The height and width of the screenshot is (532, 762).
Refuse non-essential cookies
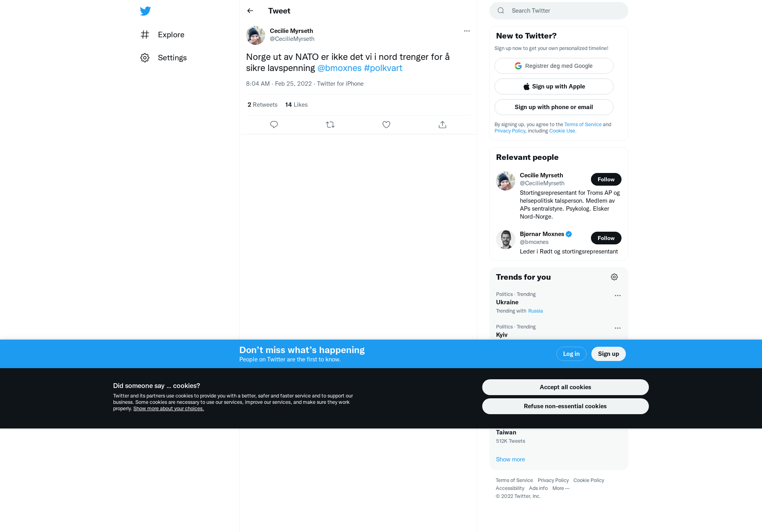tap(565, 406)
